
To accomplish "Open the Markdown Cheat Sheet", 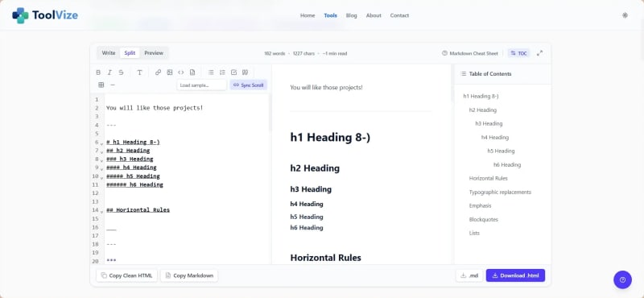I will click(470, 53).
